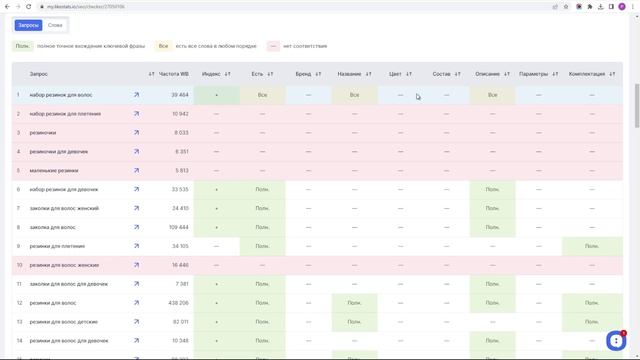
Task: Open link arrow for заколки для волос женский
Action: (x=136, y=208)
